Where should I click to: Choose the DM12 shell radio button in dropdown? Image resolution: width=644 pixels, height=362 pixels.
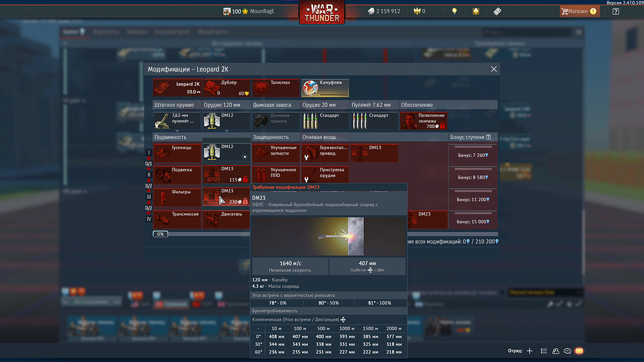(x=245, y=157)
